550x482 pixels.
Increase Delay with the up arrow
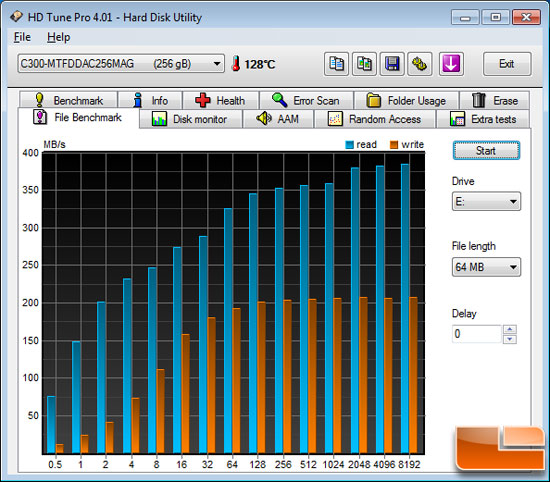coord(510,329)
